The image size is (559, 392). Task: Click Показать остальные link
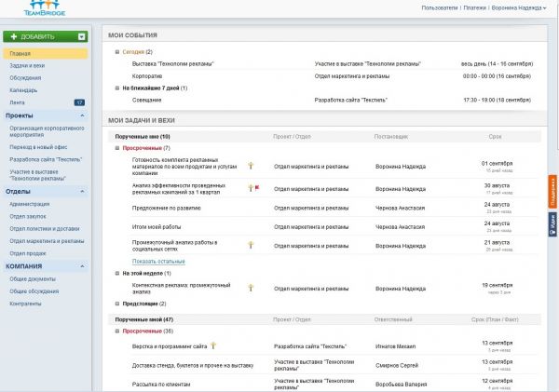tap(158, 262)
